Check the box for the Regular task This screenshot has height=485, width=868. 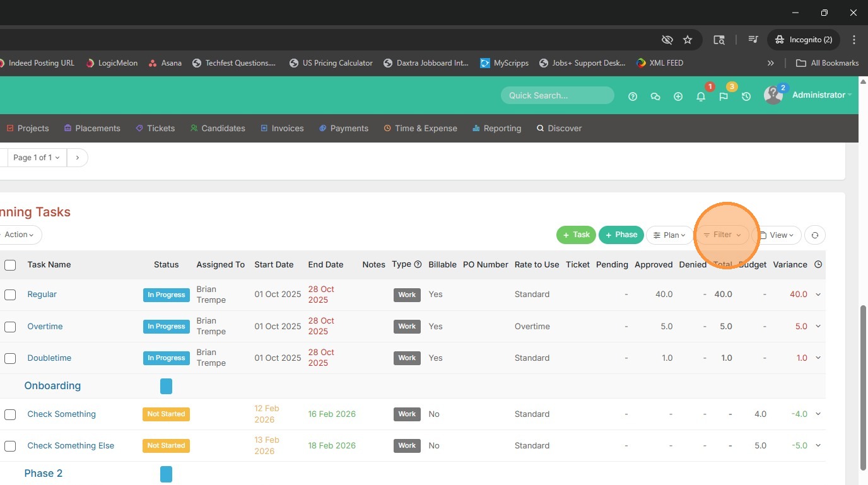pyautogui.click(x=10, y=295)
